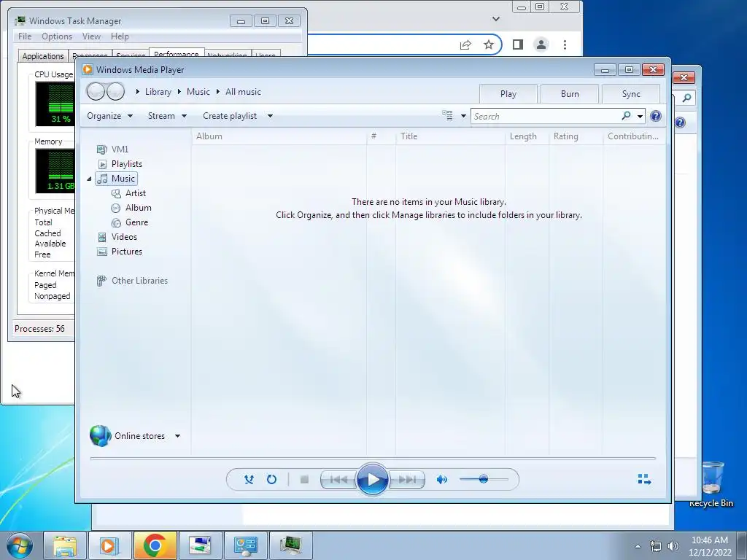Expand Create playlist dropdown arrow
Image resolution: width=747 pixels, height=560 pixels.
[270, 116]
